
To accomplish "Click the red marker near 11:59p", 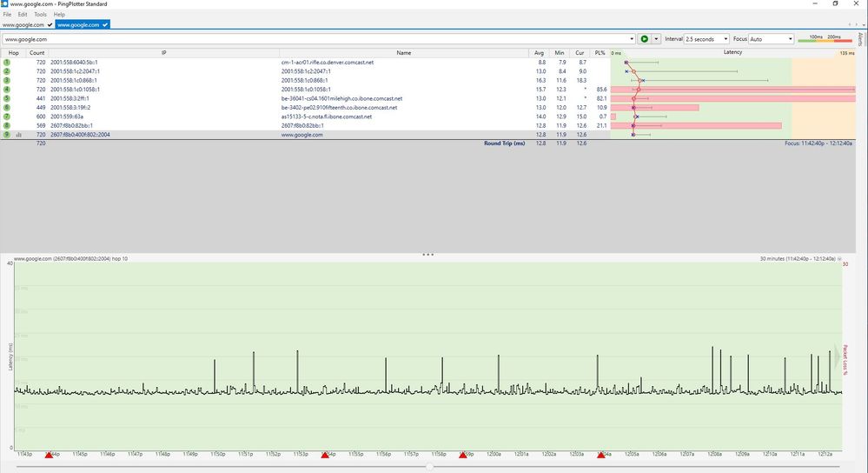I will click(x=463, y=455).
